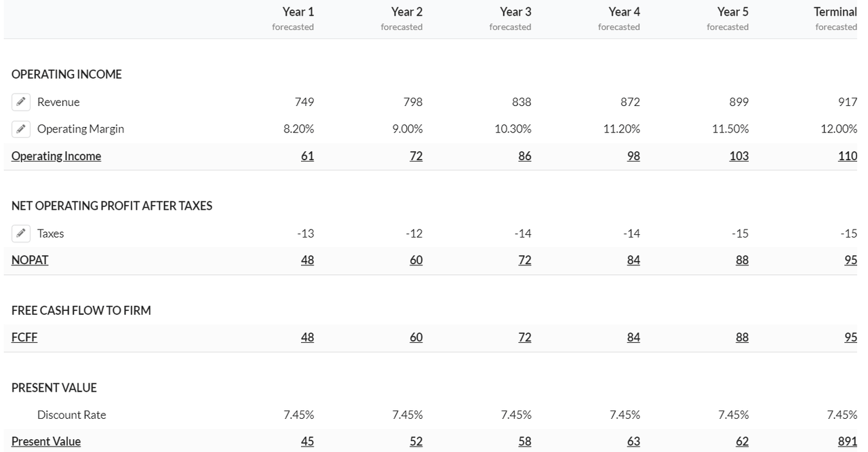
Task: Click the FCFF underlined label
Action: pyautogui.click(x=24, y=337)
